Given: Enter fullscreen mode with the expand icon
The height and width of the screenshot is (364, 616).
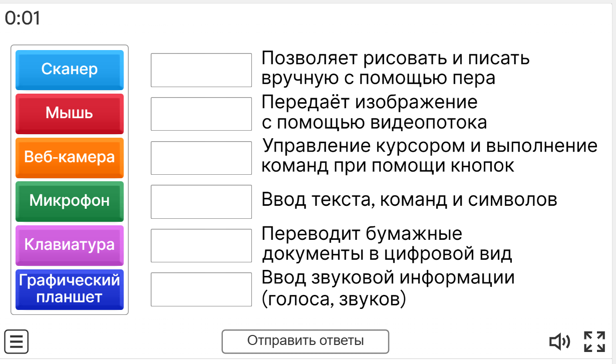Looking at the screenshot, I should (x=594, y=341).
